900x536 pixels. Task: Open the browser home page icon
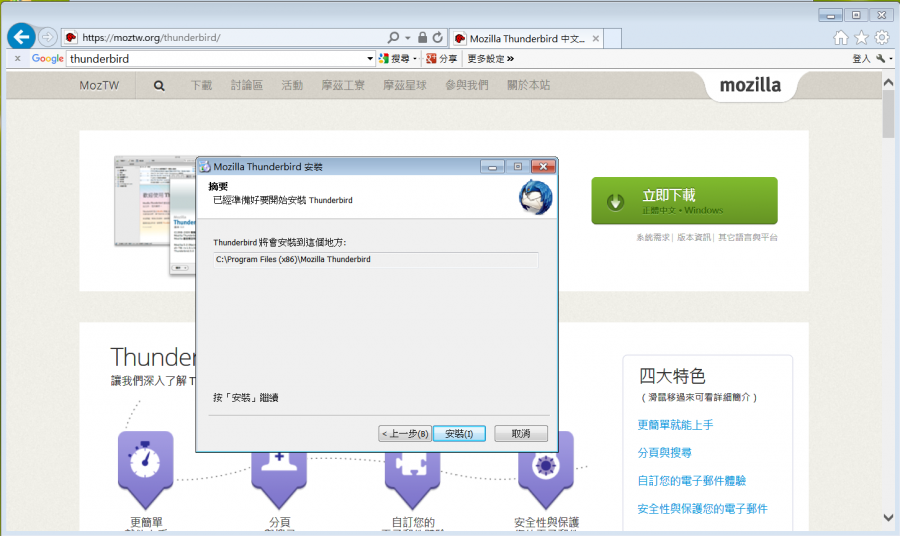pyautogui.click(x=840, y=38)
